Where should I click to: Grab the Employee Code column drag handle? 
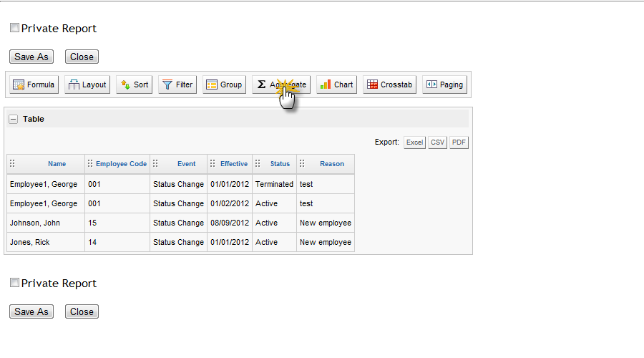click(x=90, y=163)
